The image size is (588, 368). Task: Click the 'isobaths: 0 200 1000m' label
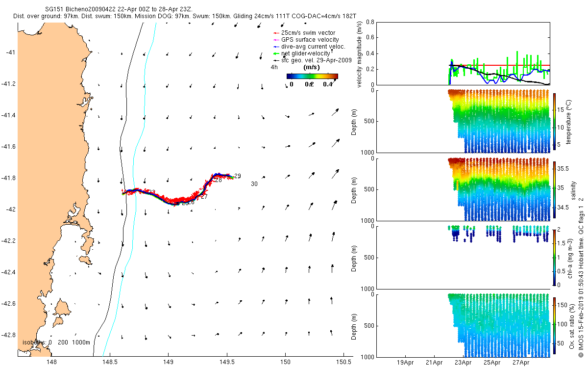point(56,342)
